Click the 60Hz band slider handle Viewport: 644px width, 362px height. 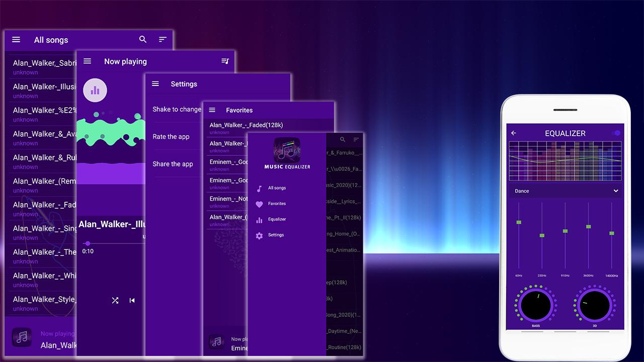[519, 222]
